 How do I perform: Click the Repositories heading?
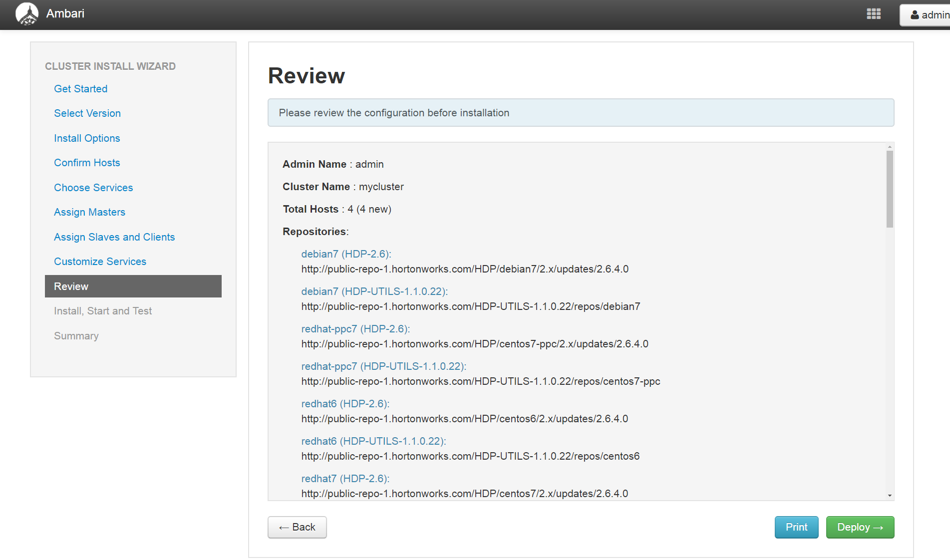pos(316,232)
